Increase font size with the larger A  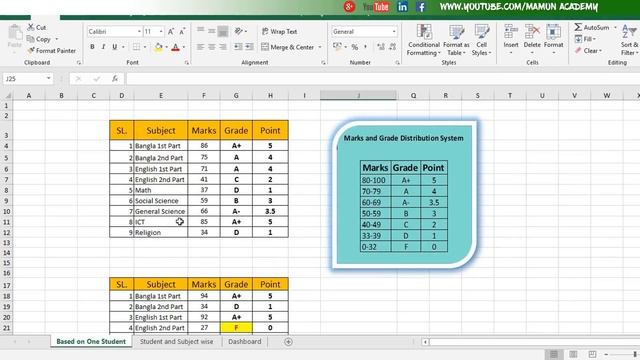pyautogui.click(x=171, y=31)
